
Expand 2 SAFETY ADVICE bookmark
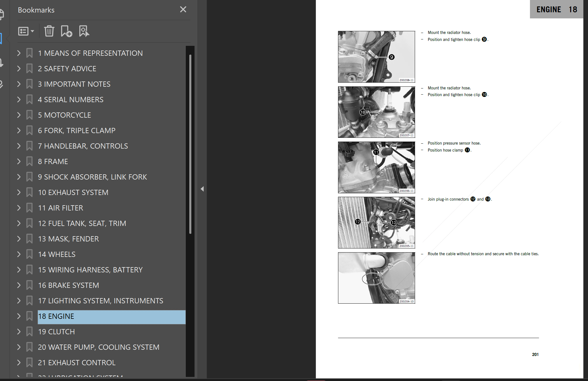(x=19, y=69)
